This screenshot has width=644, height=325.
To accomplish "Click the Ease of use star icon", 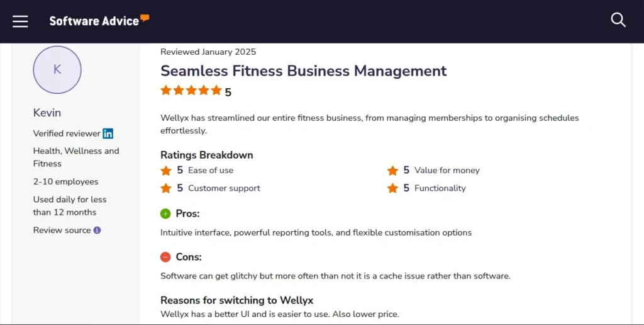I will tap(166, 171).
